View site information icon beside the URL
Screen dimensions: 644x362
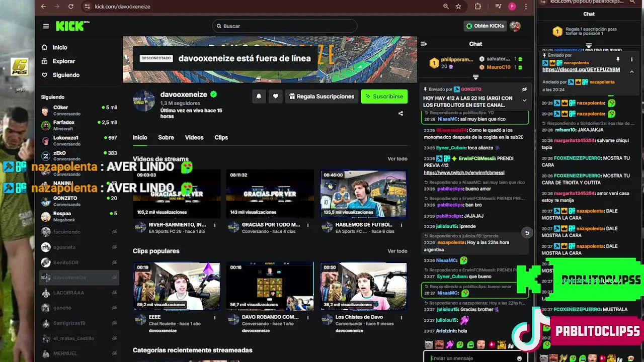coord(87,7)
